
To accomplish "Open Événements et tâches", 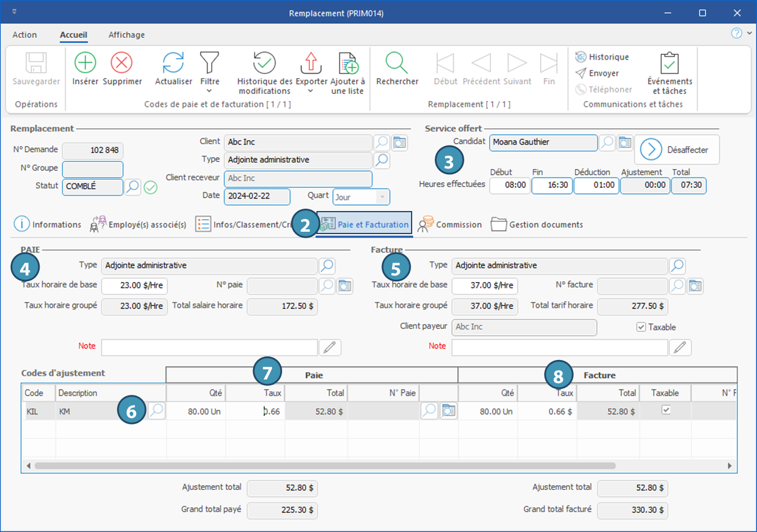I will (x=669, y=64).
